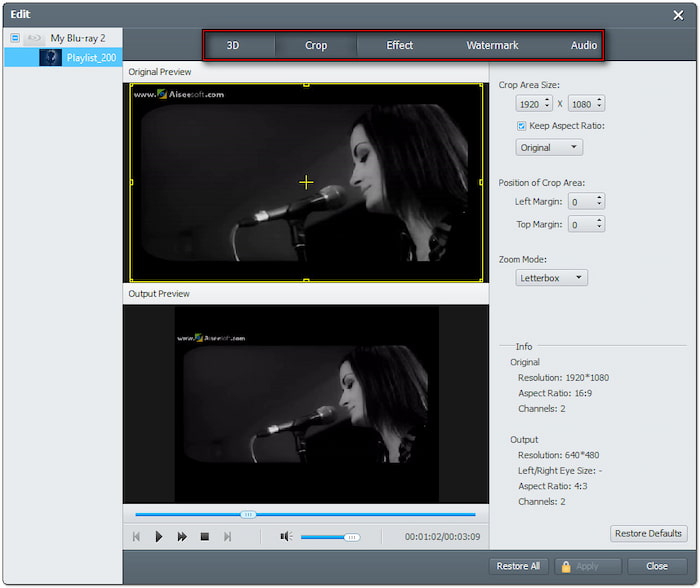Increase crop width with the up arrow
Image resolution: width=700 pixels, height=588 pixels.
[547, 100]
